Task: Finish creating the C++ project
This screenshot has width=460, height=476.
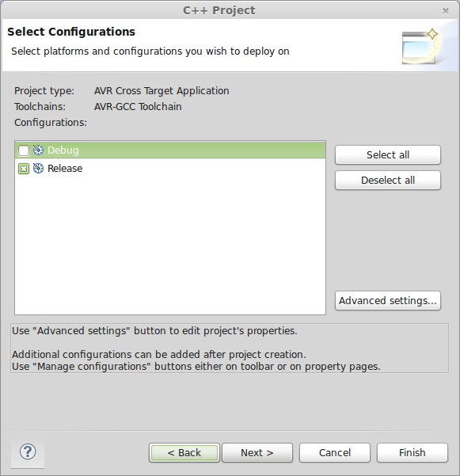Action: (x=412, y=452)
